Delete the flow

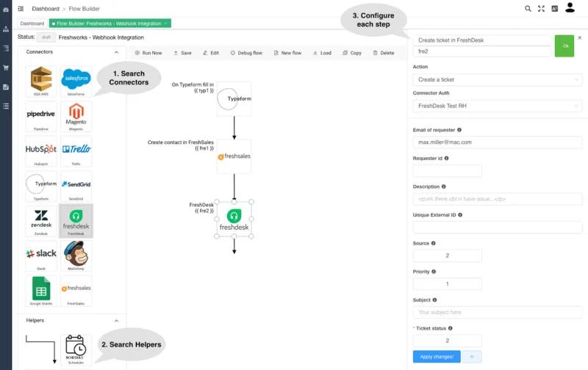384,53
